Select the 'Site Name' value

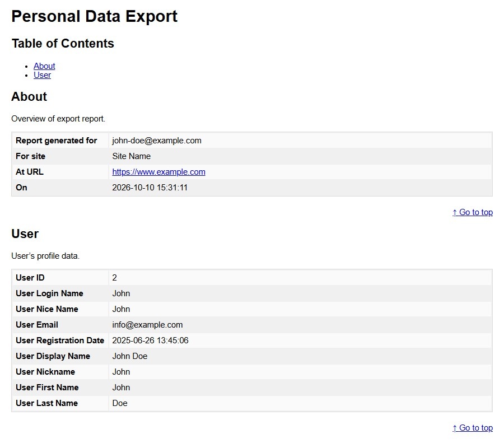[x=132, y=156]
